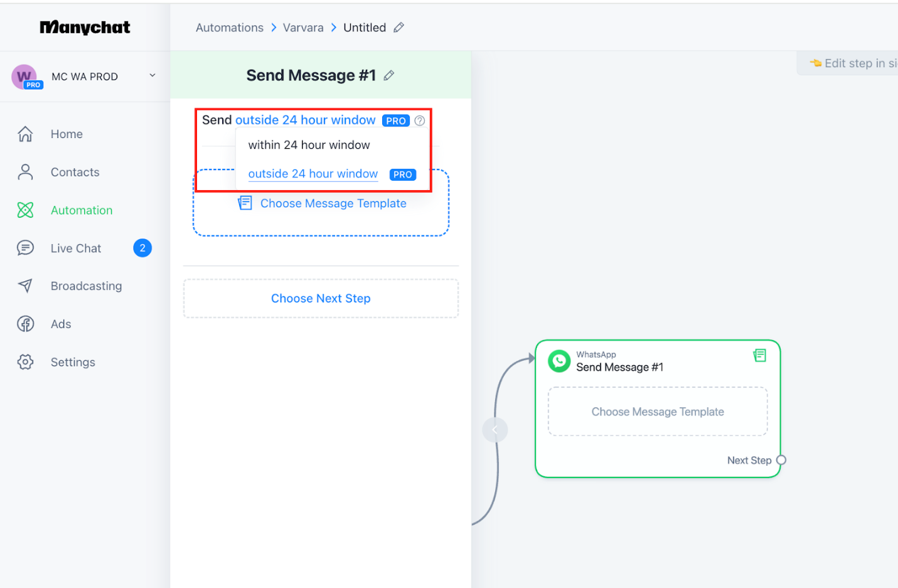This screenshot has height=588, width=898.
Task: Click Choose Next Step button
Action: (321, 299)
